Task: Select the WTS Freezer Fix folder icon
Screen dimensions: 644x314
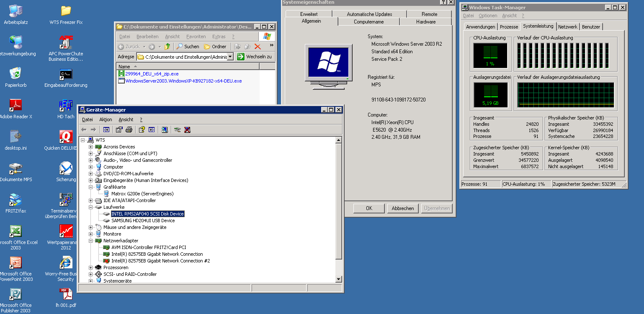Action: pyautogui.click(x=66, y=15)
